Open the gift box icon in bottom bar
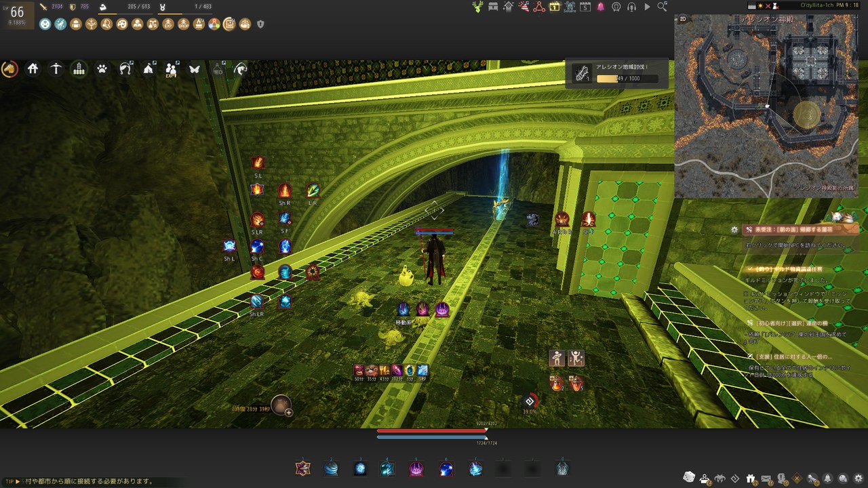Viewport: 868px width, 488px height. (751, 479)
